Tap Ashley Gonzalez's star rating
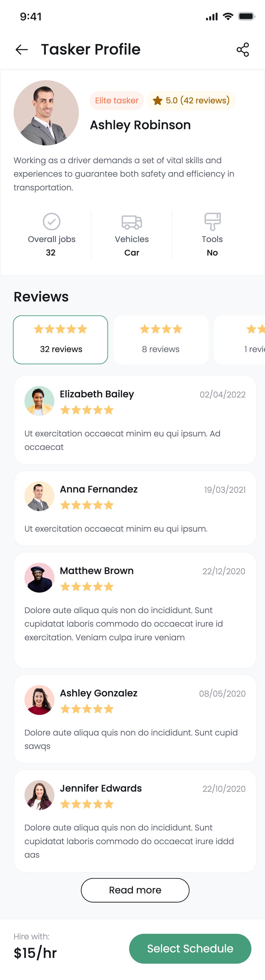The height and width of the screenshot is (980, 265). coord(87,709)
